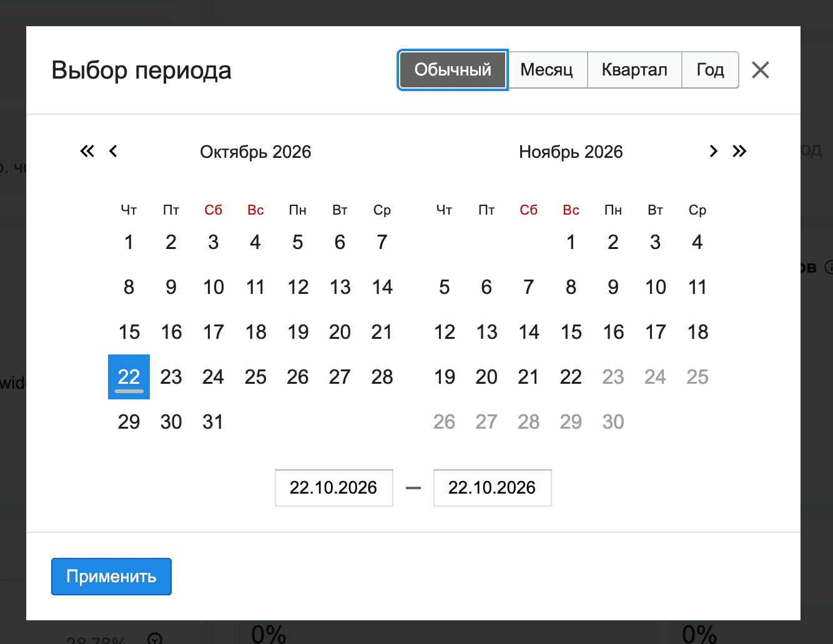Select November 22 in the calendar
This screenshot has width=833, height=644.
coord(571,377)
